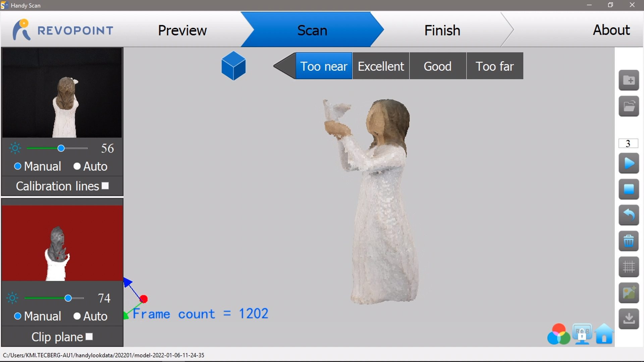This screenshot has height=362, width=644.
Task: Enable the Calibration lines checkbox
Action: 105,186
